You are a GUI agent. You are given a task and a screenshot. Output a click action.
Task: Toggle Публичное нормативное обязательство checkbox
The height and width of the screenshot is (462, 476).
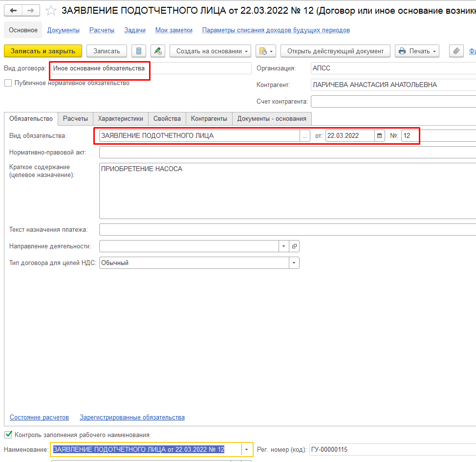8,83
